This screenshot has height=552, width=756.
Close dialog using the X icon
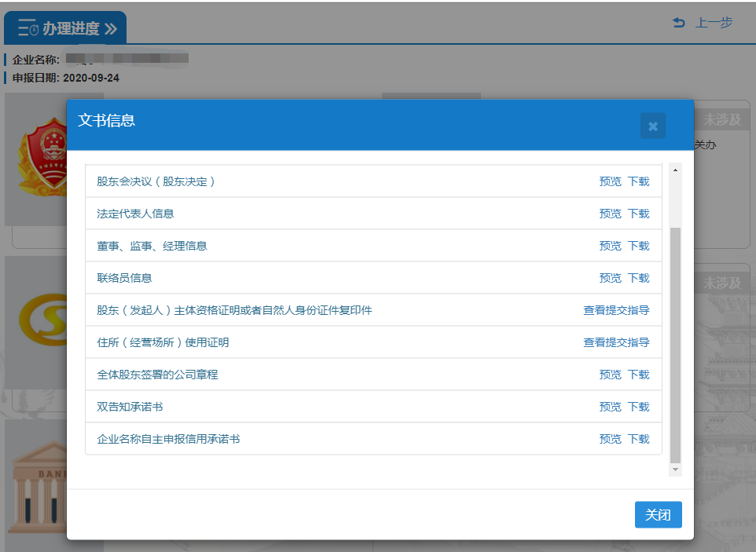coord(652,126)
